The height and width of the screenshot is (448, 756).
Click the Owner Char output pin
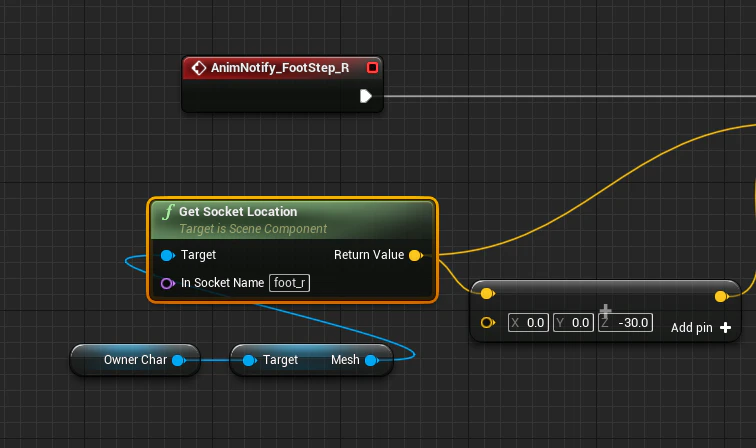point(178,360)
